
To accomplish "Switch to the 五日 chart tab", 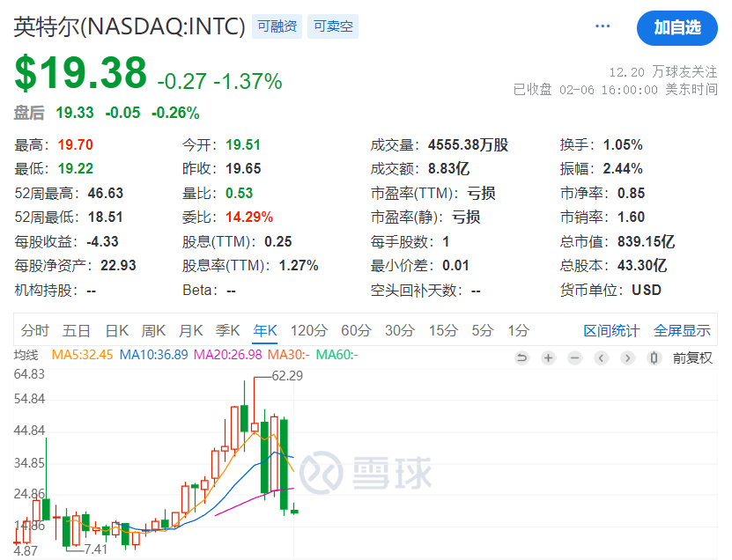I will click(x=77, y=331).
